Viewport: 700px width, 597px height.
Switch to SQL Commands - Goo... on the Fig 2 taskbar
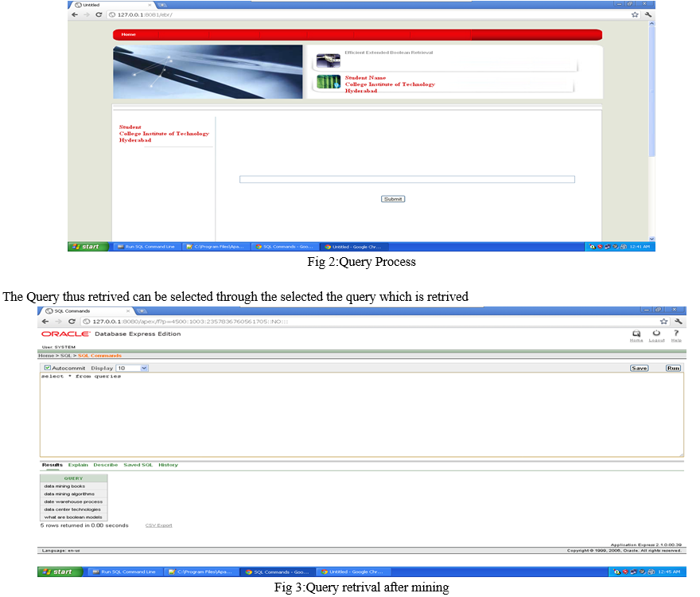click(285, 247)
